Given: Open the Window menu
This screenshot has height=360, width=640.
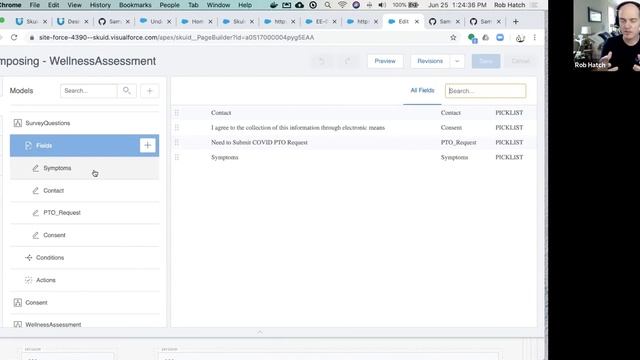Looking at the screenshot, I should [218, 5].
